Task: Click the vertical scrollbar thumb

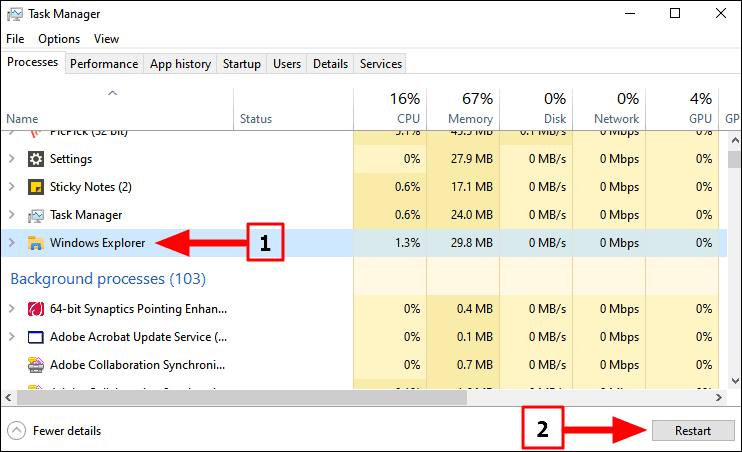Action: point(734,159)
